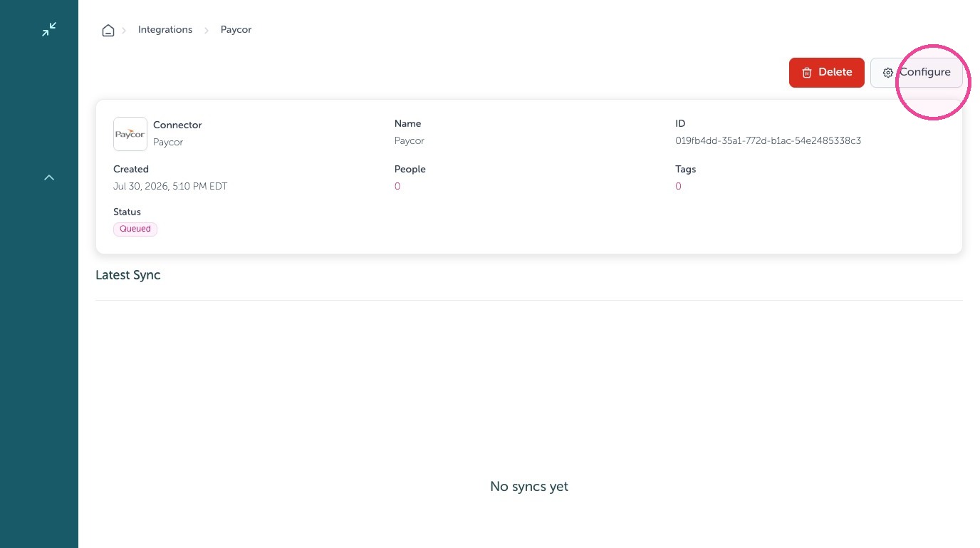Click the Connector field label

(177, 125)
